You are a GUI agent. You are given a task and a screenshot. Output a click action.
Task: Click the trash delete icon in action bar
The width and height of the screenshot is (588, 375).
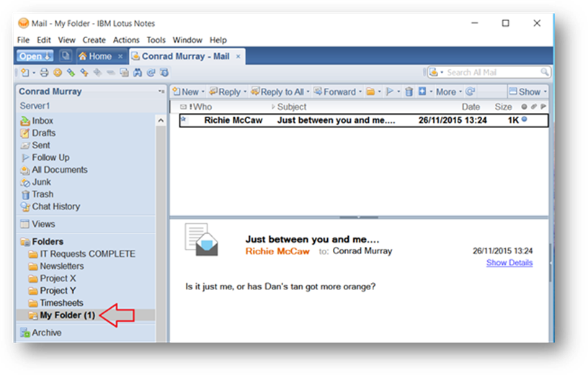tap(409, 91)
